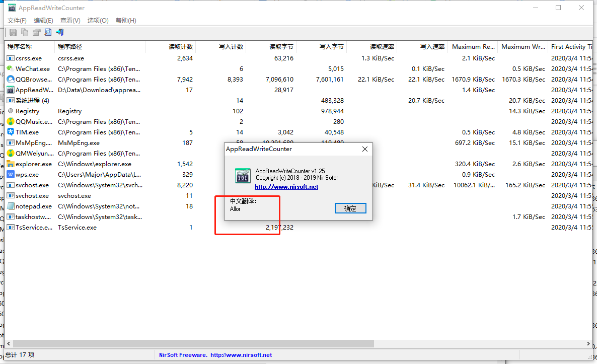The width and height of the screenshot is (597, 364).
Task: Select the TsService.exe row icon
Action: (10, 227)
